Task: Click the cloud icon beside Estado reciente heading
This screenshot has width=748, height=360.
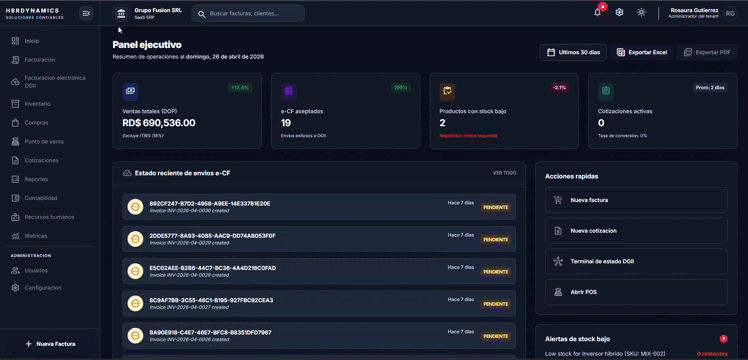Action: pos(127,173)
